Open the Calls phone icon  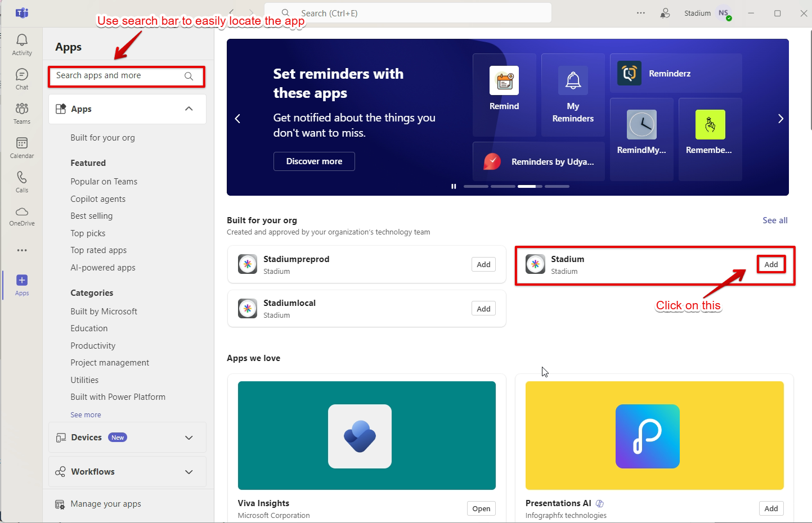point(22,182)
